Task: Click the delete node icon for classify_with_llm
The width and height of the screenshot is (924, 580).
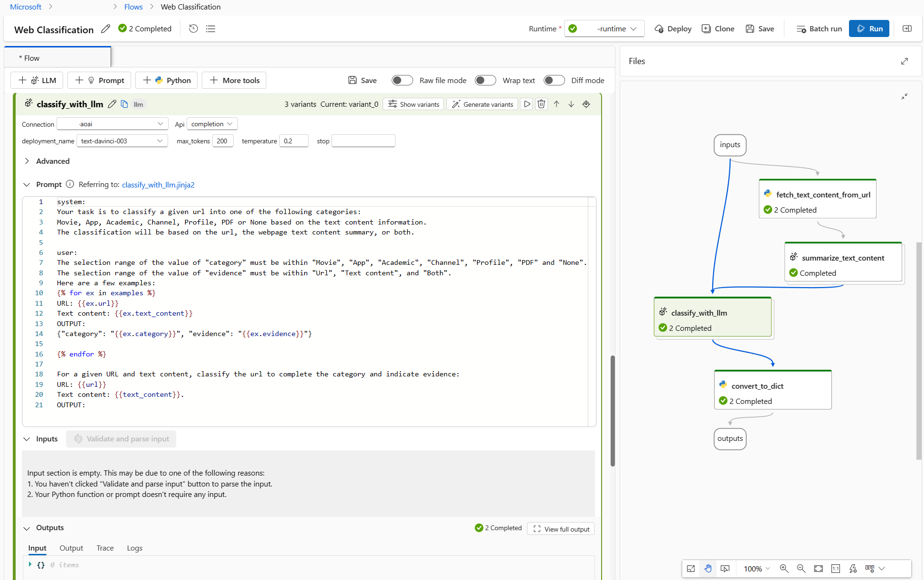Action: pyautogui.click(x=541, y=104)
